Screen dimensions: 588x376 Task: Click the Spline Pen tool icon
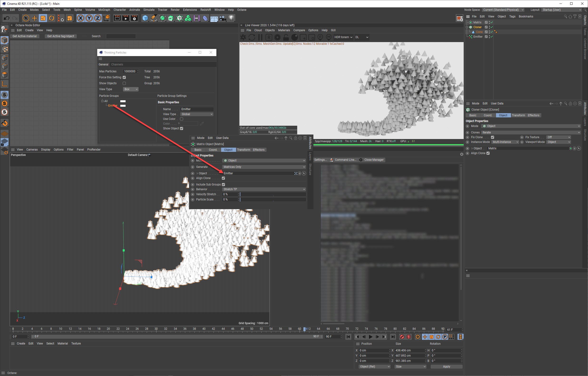(x=154, y=18)
